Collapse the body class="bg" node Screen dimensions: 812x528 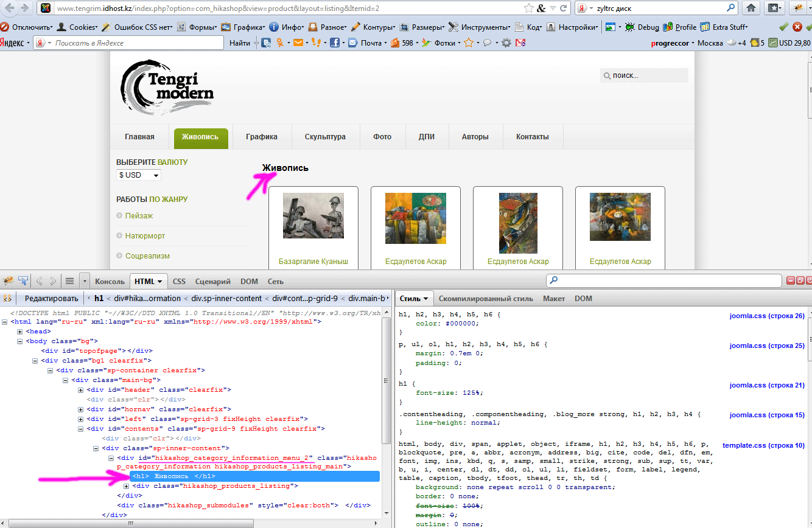coord(20,341)
